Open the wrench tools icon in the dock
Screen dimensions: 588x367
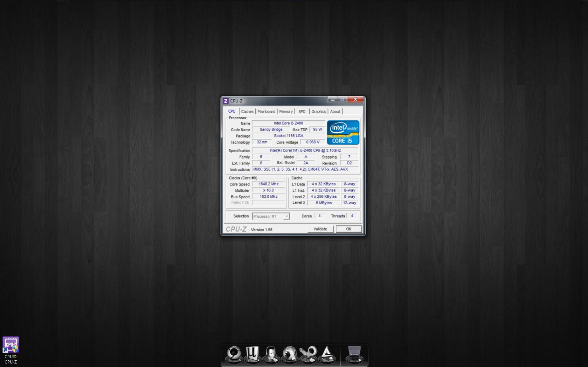[308, 354]
